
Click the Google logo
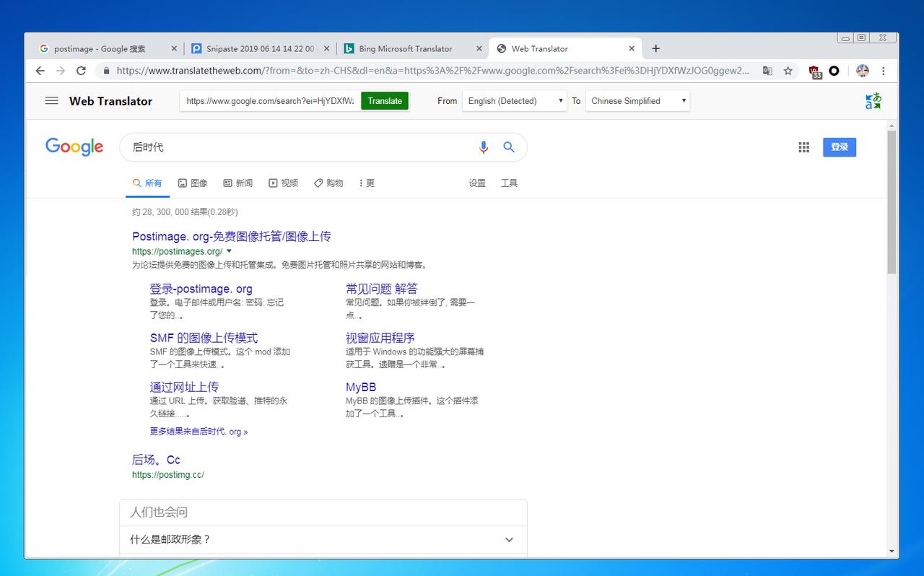pyautogui.click(x=74, y=147)
